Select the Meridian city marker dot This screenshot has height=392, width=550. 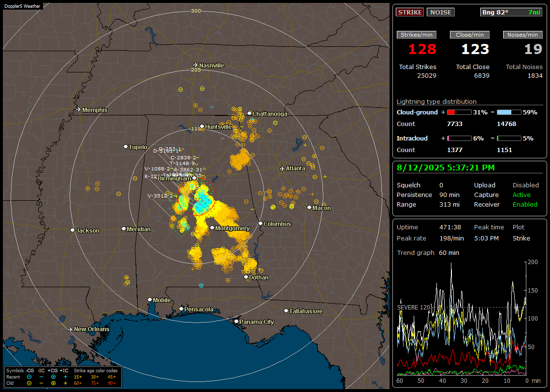pos(123,229)
